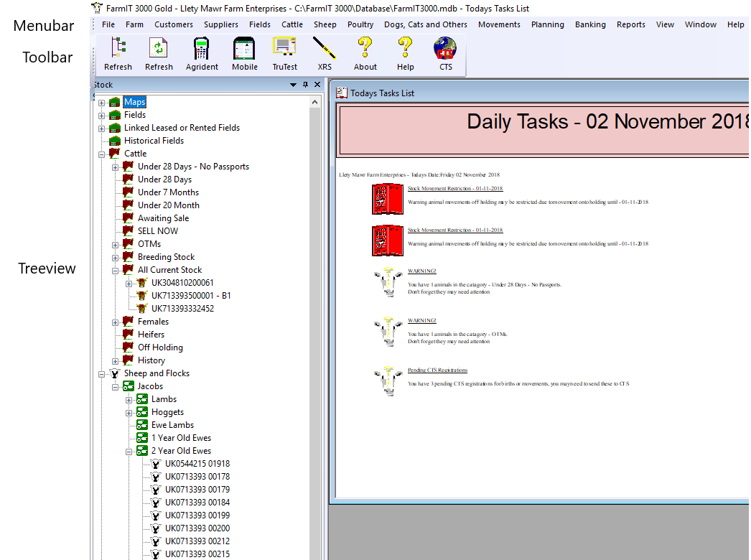Follow the Pending CTS Registrations link

click(x=437, y=370)
